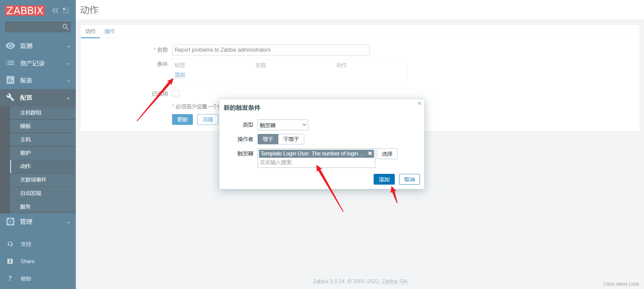Focus the 名称 input field
Viewport: 644px width, 289px height.
click(x=271, y=50)
